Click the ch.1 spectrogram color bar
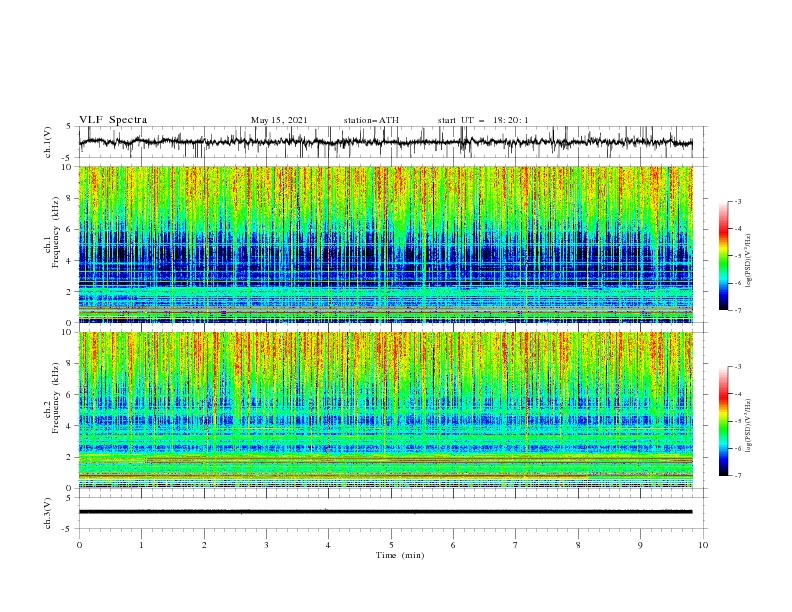This screenshot has width=792, height=612. (724, 256)
